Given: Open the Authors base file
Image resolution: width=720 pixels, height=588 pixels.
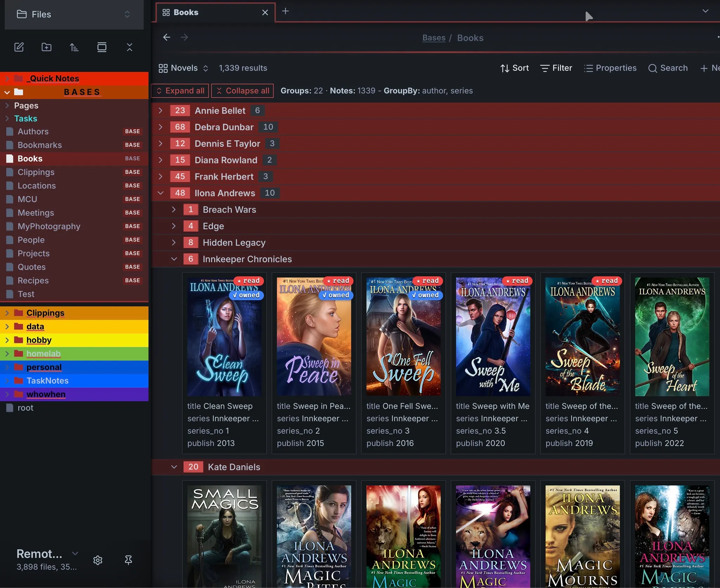Looking at the screenshot, I should 74,131.
